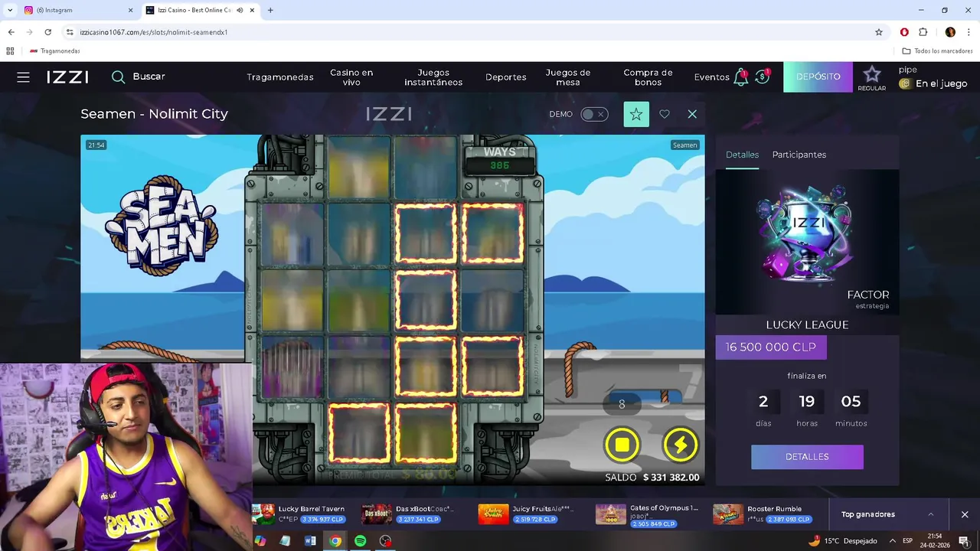Mute the Izzi Casino tab audio icon
This screenshot has width=980, height=551.
[240, 10]
